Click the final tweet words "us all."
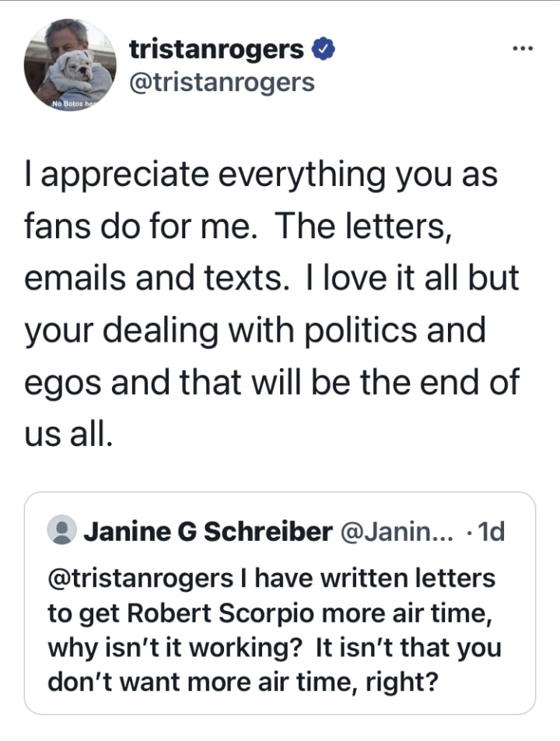560x741 pixels. point(69,434)
